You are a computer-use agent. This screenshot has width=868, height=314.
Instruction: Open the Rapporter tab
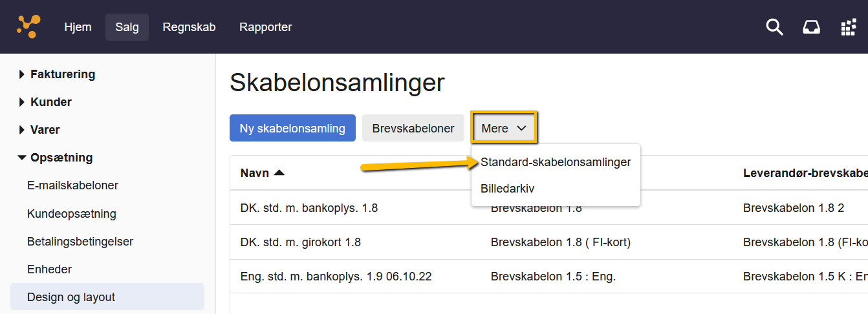click(265, 27)
